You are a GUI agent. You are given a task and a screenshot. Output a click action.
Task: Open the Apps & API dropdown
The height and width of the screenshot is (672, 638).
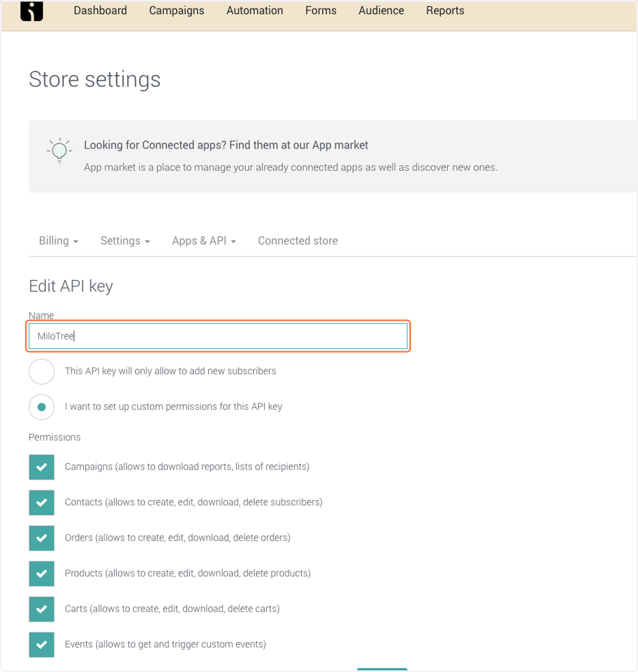point(204,240)
